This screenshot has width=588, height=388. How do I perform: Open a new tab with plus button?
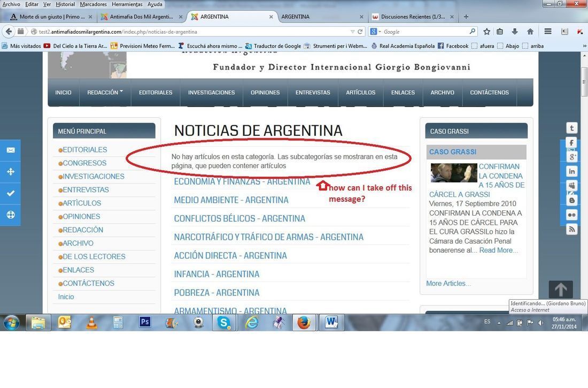tap(466, 17)
